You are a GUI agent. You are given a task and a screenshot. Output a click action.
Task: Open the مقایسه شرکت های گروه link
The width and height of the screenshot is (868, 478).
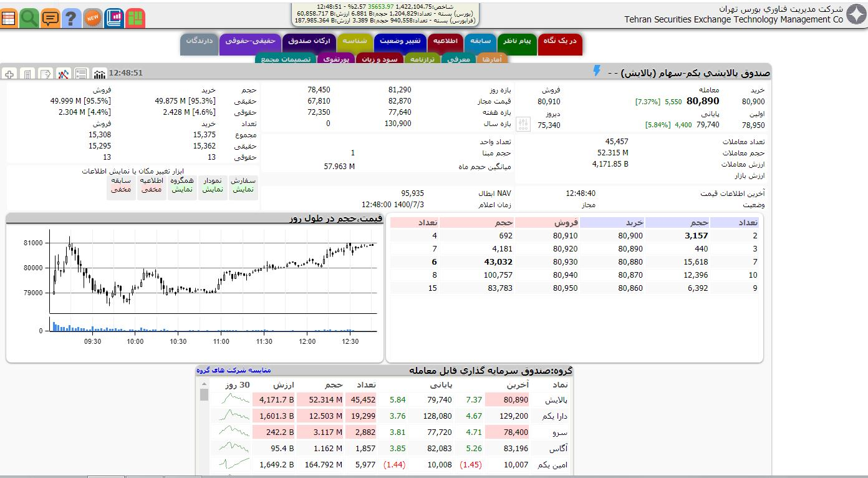click(234, 370)
